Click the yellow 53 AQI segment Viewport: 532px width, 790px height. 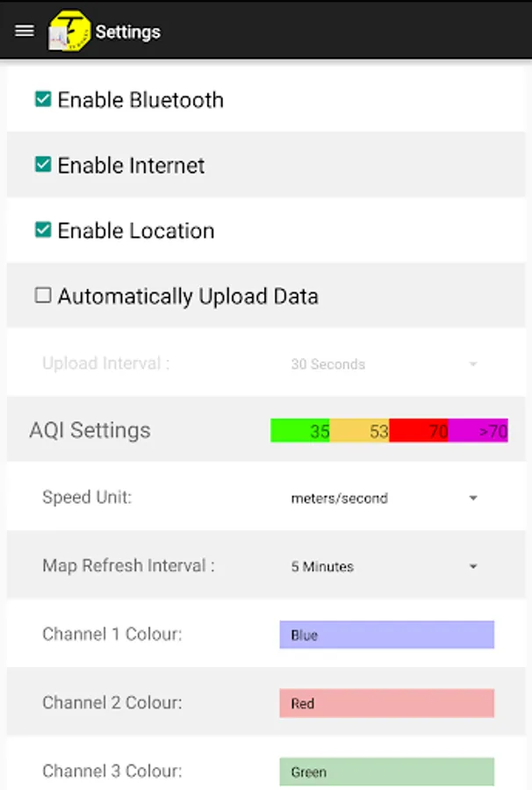coord(360,431)
